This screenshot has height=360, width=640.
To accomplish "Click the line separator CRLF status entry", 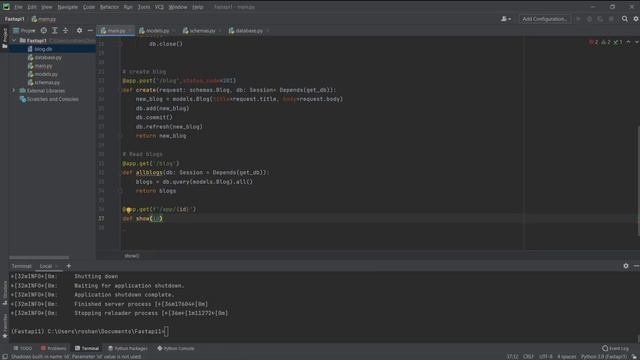I will tap(529, 357).
